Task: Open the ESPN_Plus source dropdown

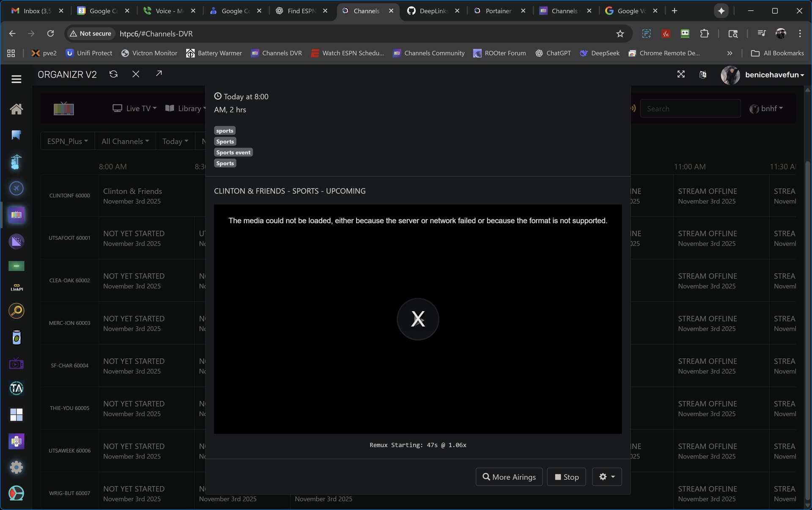Action: [x=67, y=141]
